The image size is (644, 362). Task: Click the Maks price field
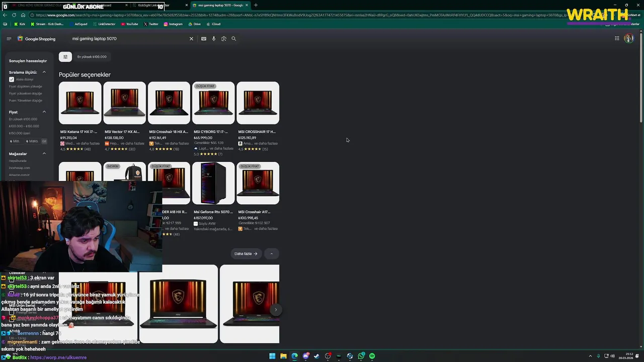coord(32,141)
